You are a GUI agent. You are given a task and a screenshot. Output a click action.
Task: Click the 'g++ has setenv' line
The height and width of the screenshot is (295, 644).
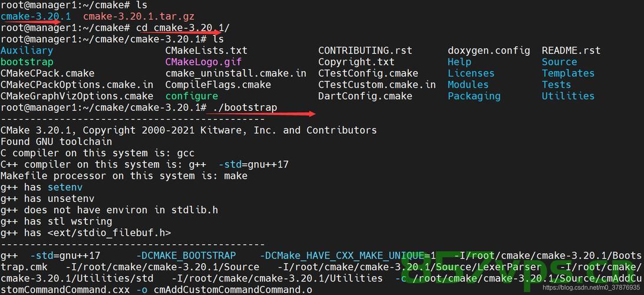point(41,187)
